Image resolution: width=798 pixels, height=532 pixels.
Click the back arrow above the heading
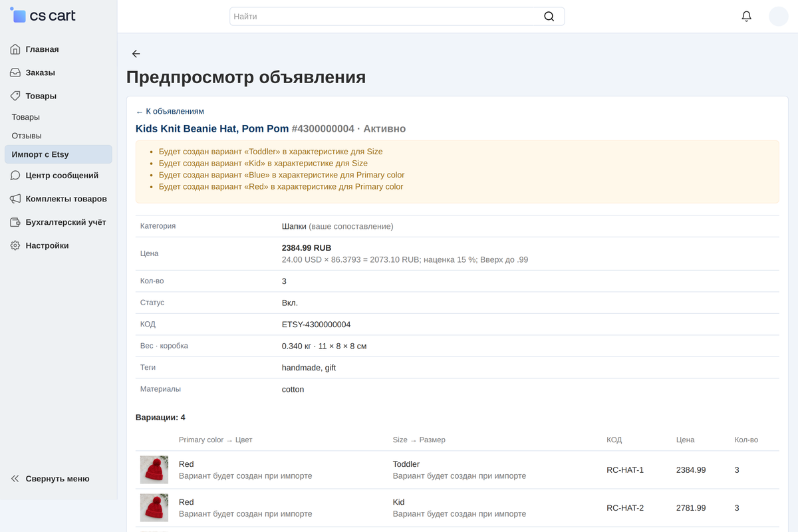coord(136,54)
